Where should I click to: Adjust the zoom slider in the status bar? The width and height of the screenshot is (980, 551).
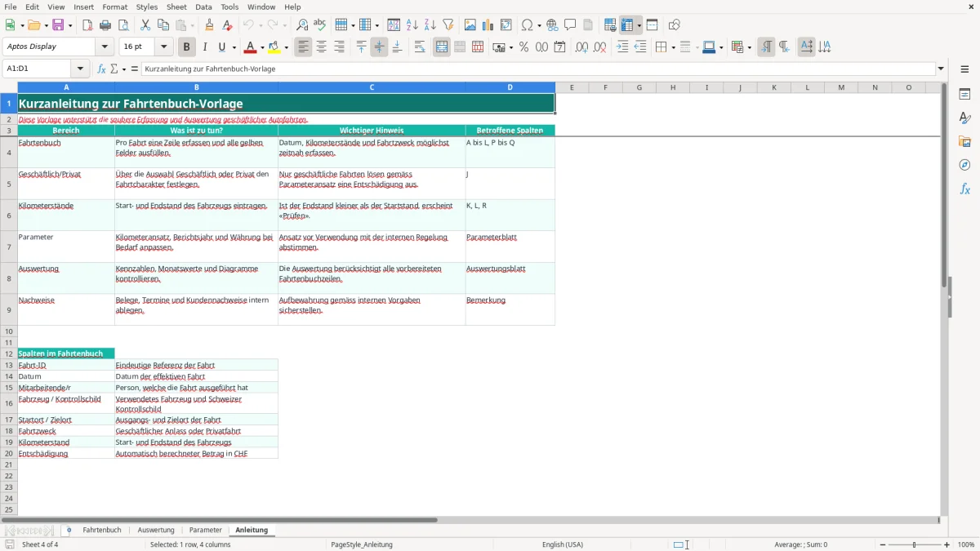click(914, 544)
